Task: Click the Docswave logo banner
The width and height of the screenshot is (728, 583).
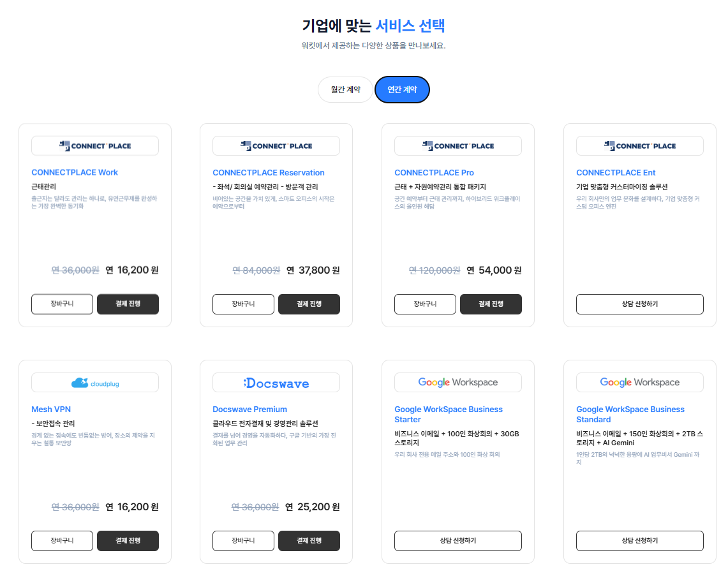Action: coord(276,383)
